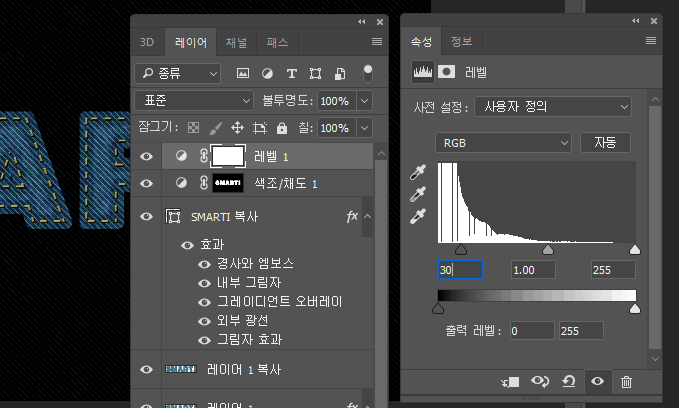The width and height of the screenshot is (679, 408).
Task: Click link icon on 색조/채도 1 layer
Action: tap(204, 183)
